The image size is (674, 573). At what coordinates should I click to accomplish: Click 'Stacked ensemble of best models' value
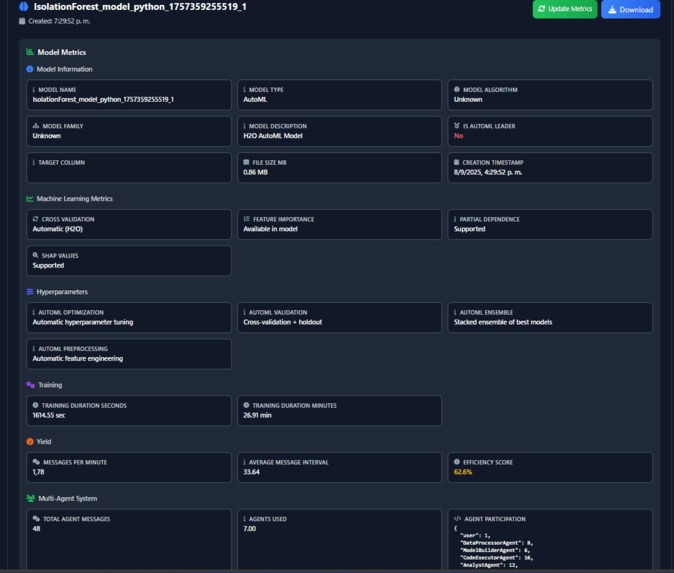[503, 322]
